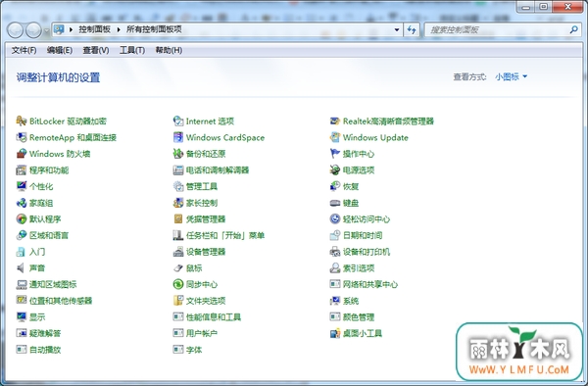Screen dimensions: 588x386
Task: Click the 声音 speaker icon
Action: pyautogui.click(x=22, y=268)
